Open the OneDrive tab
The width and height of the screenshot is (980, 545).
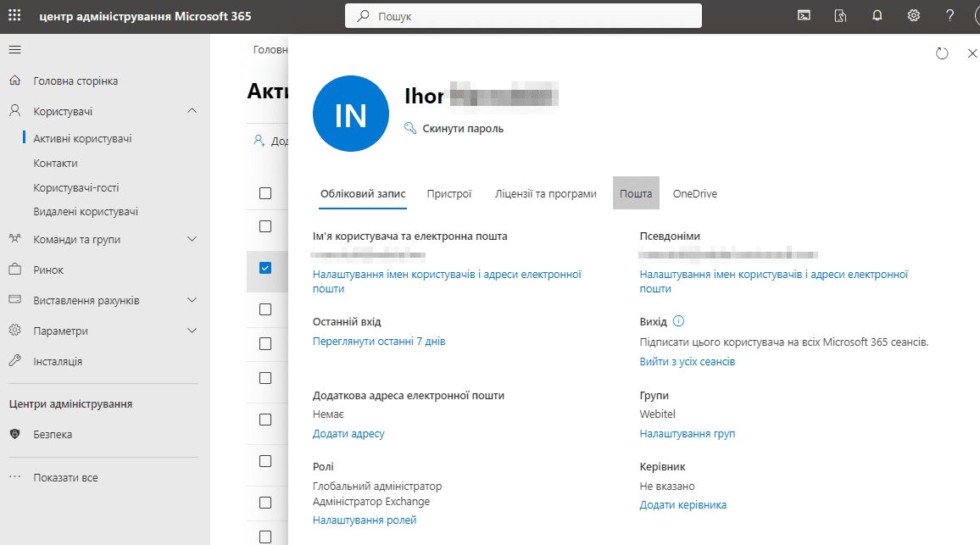point(695,194)
